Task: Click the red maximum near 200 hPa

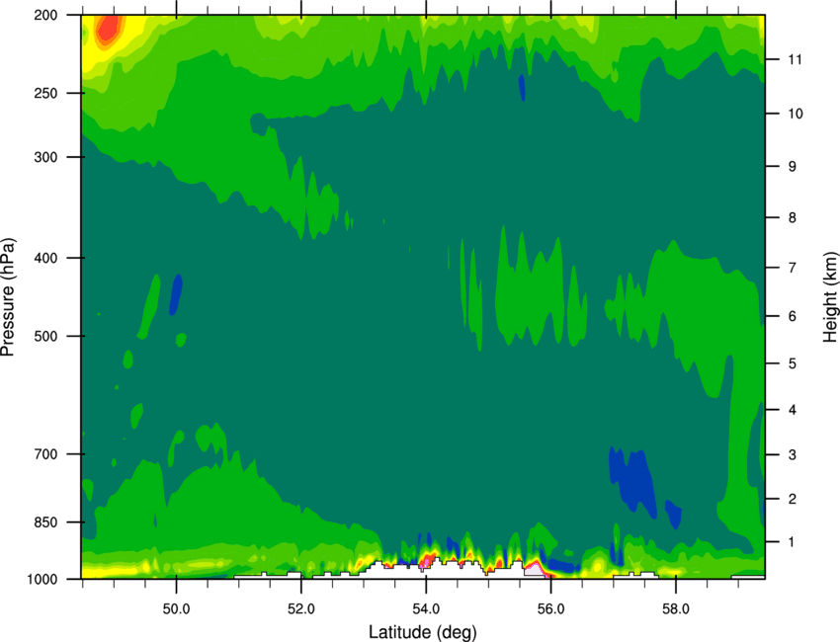Action: click(x=109, y=29)
